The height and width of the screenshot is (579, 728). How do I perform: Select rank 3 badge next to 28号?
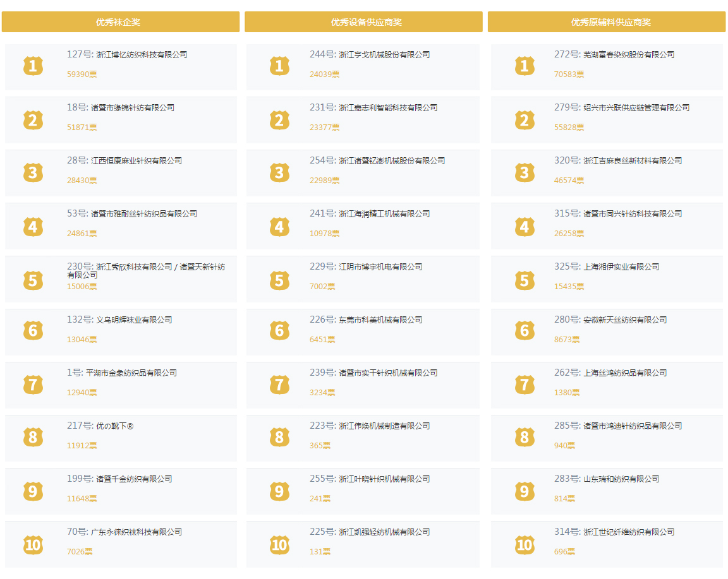(33, 172)
